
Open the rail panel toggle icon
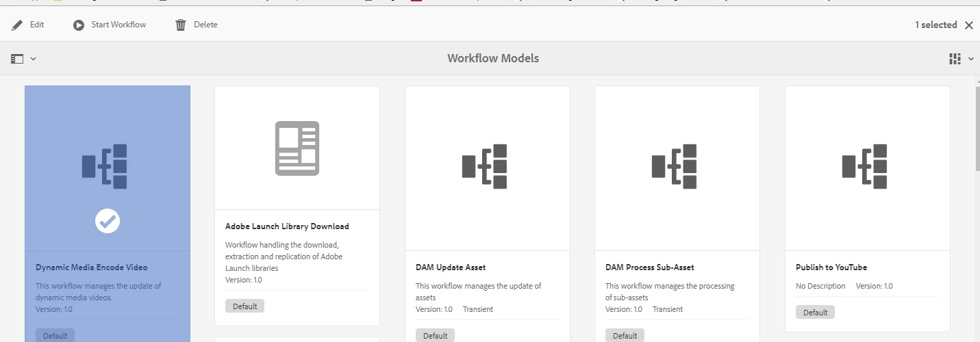(x=17, y=59)
